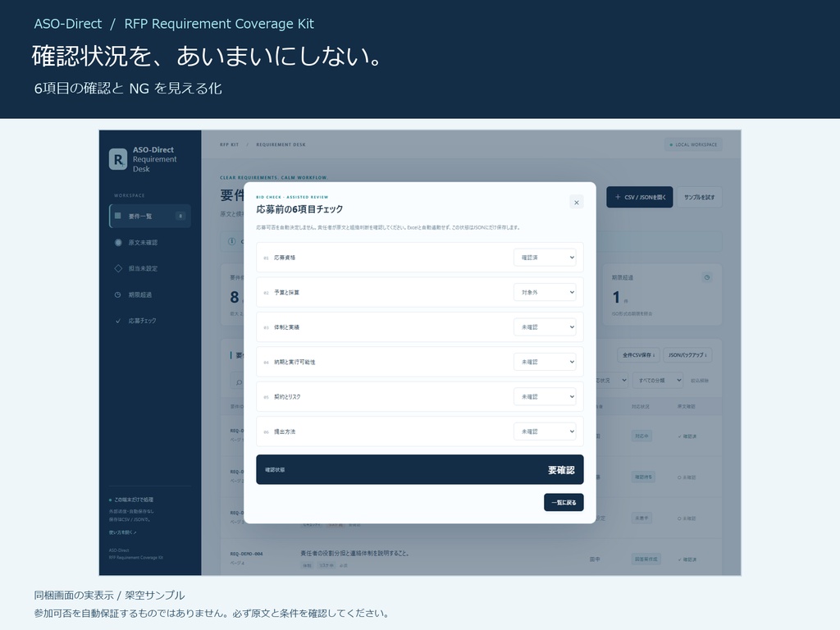The width and height of the screenshot is (840, 630).
Task: Click the サンプルを試す button
Action: click(699, 197)
